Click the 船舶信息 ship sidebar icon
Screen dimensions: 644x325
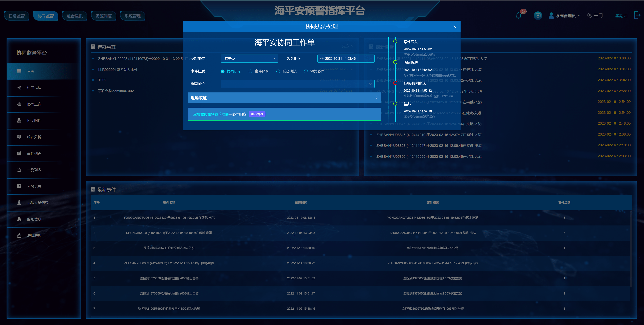[19, 219]
